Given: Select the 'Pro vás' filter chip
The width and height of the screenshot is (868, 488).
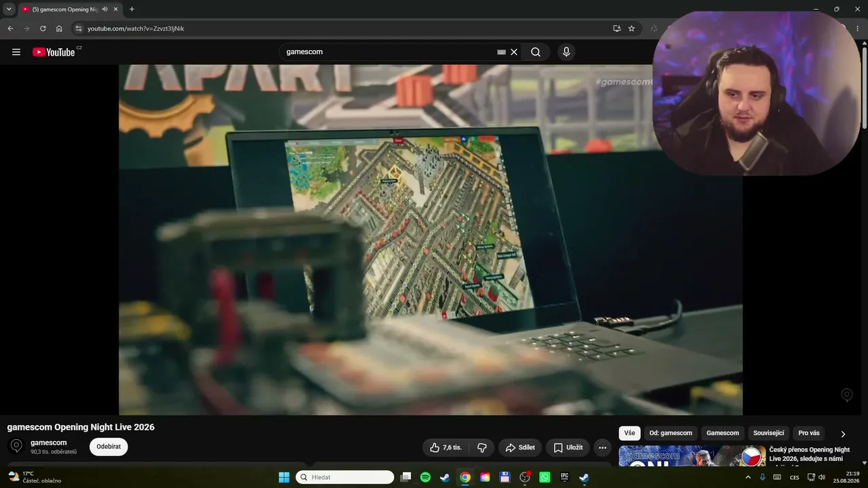Looking at the screenshot, I should click(809, 433).
